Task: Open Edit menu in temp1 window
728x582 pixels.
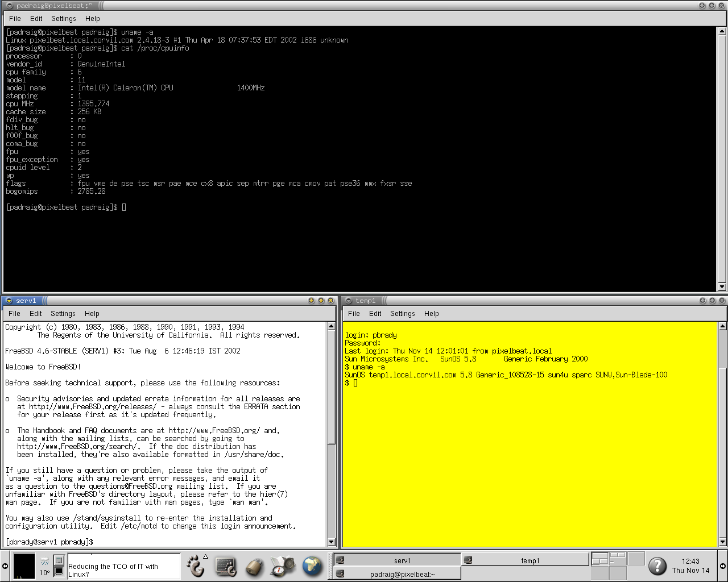Action: pyautogui.click(x=375, y=314)
